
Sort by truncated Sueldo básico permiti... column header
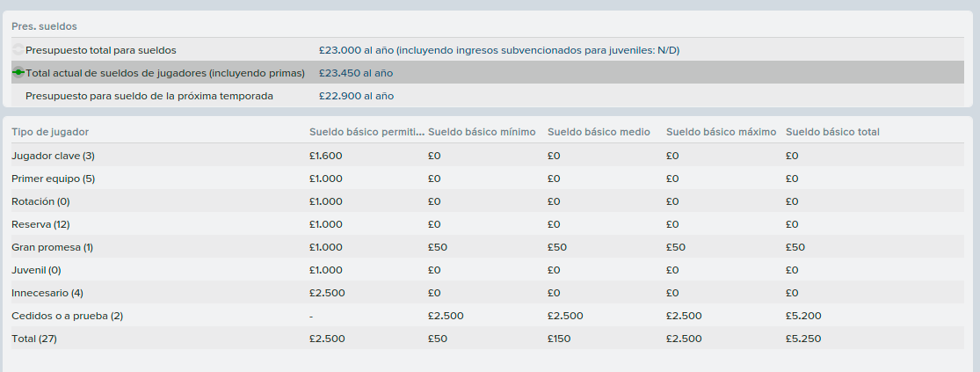pyautogui.click(x=367, y=132)
